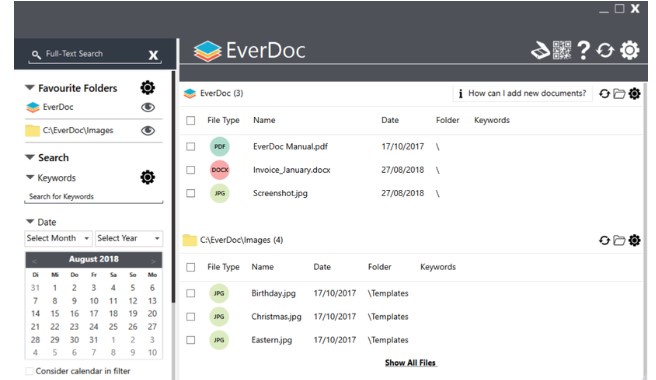Open folder icon for C:\EverDoc\Images section

click(619, 240)
